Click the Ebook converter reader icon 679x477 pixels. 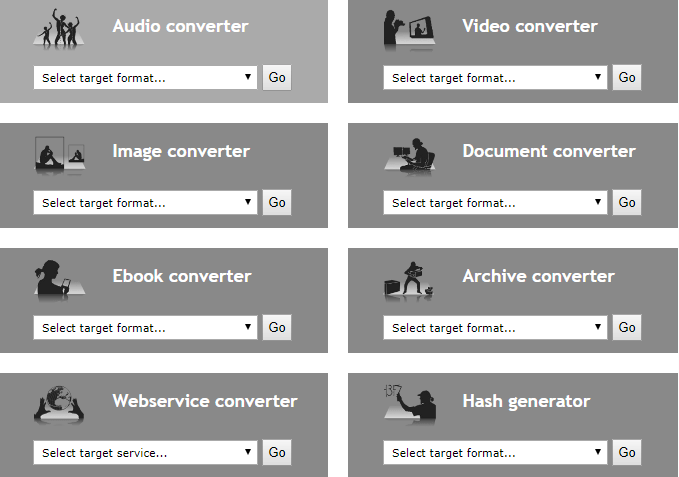[x=59, y=280]
